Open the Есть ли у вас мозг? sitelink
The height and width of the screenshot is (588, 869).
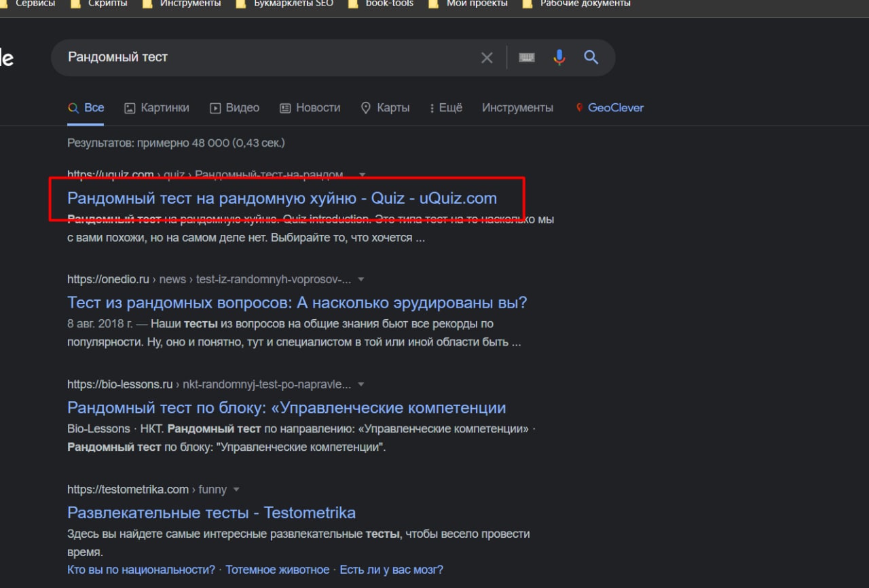[392, 570]
